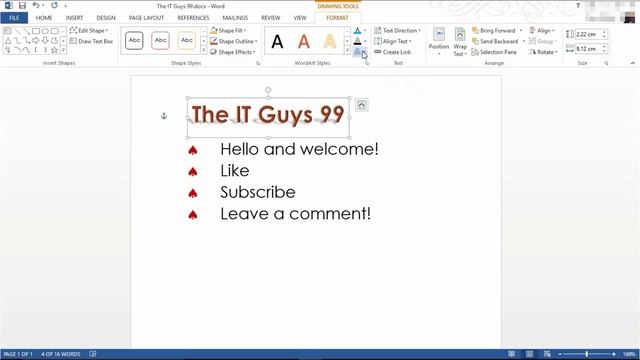Image resolution: width=640 pixels, height=360 pixels.
Task: Choose the Text Box shape in the gallery
Action: point(8,31)
